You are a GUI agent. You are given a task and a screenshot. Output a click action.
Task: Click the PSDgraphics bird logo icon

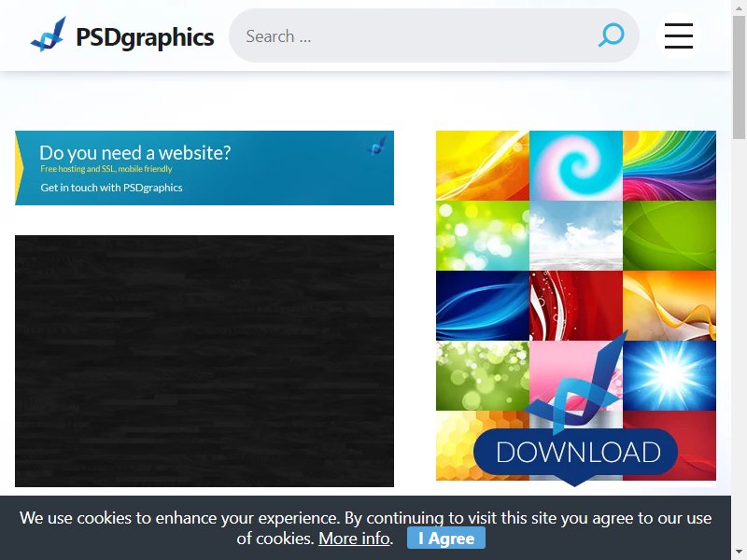(49, 35)
